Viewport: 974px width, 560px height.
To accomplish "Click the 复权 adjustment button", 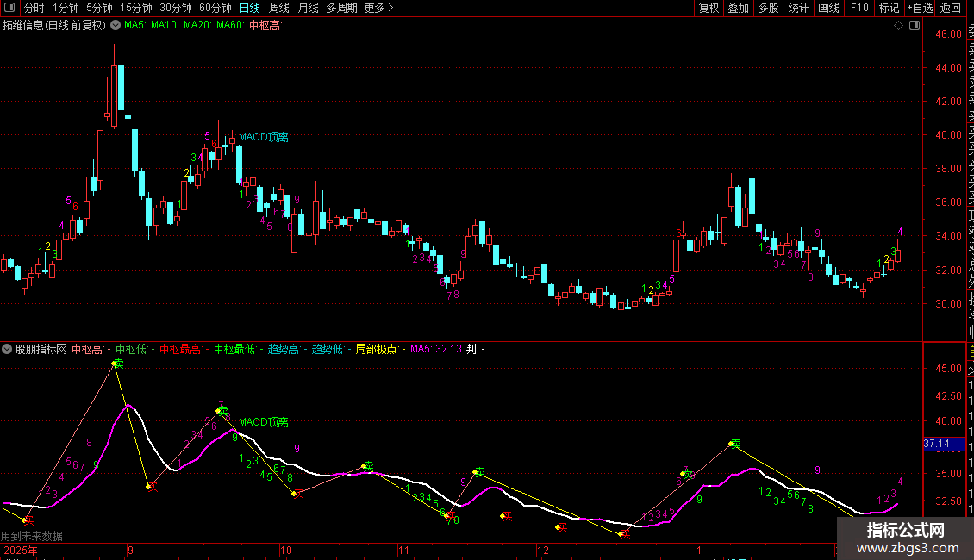I will coord(709,8).
